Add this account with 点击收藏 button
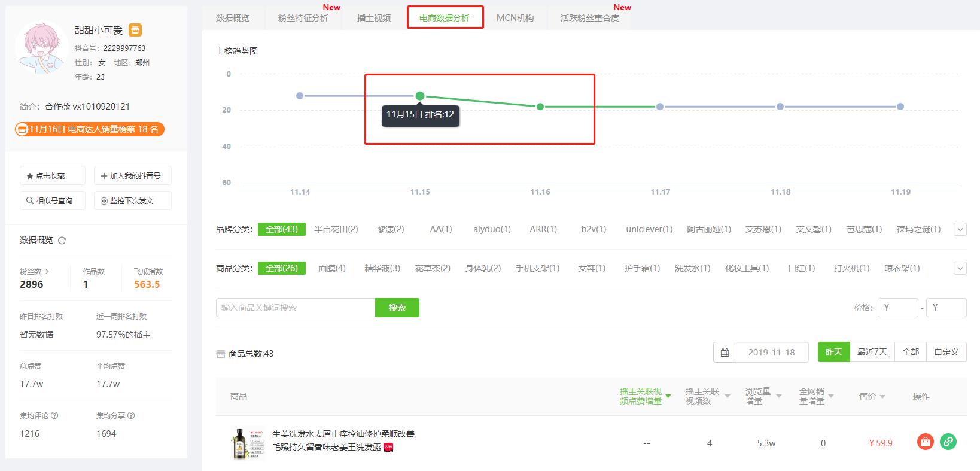Screen dimensions: 980x471 [x=53, y=176]
